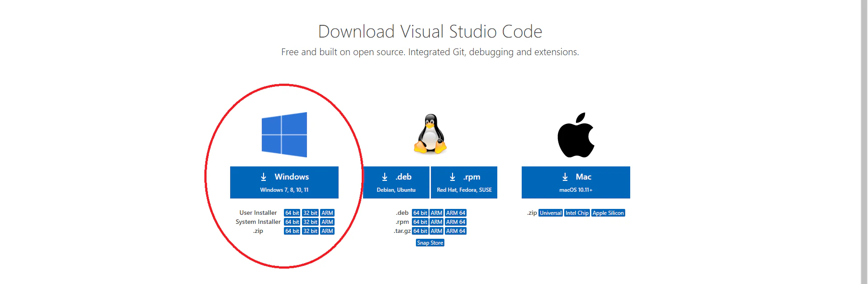Download the .deb package for Debian, Ubuntu
The image size is (868, 284).
tap(396, 182)
